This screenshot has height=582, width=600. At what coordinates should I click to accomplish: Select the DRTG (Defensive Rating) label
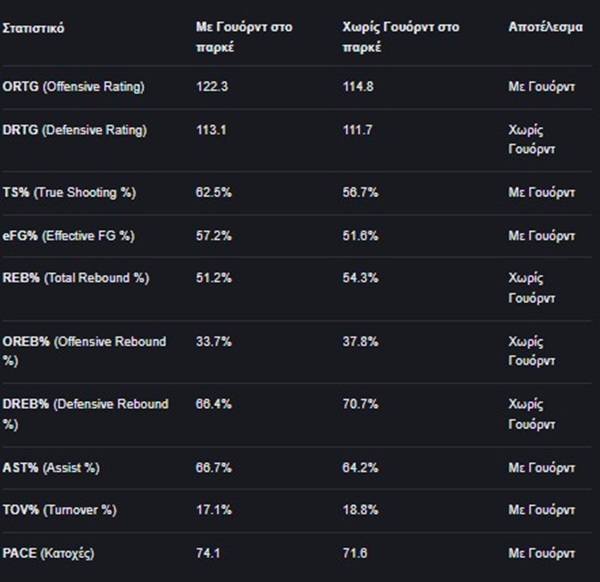74,130
